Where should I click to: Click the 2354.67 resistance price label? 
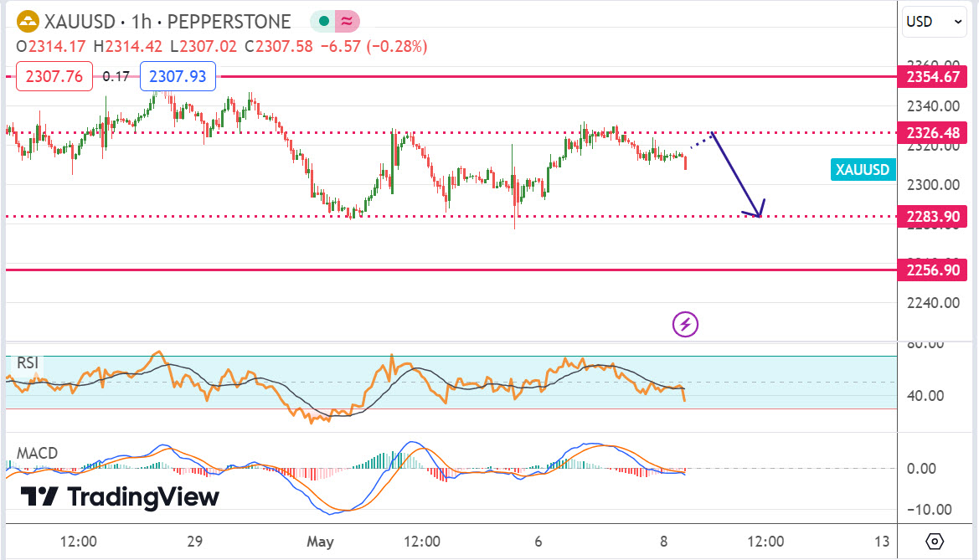point(931,77)
